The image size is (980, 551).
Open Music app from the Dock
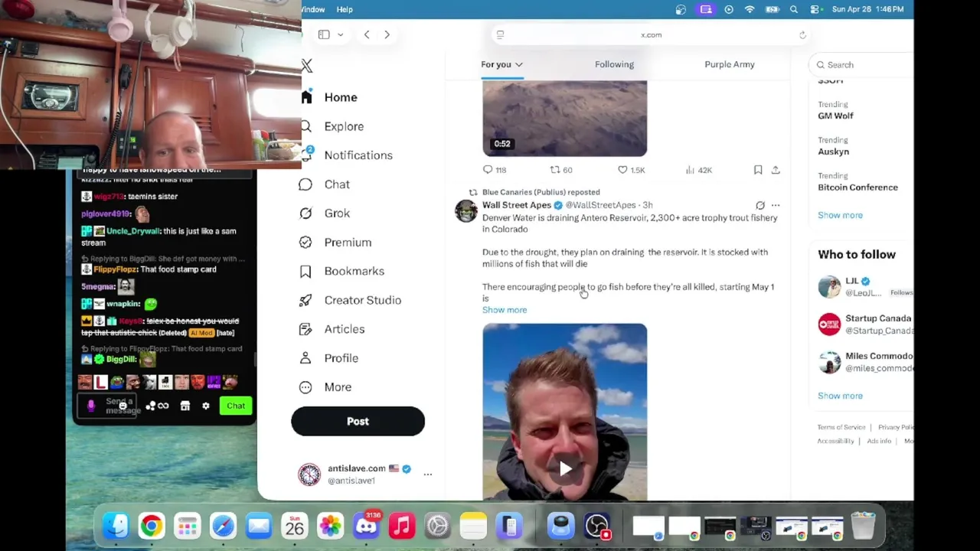pos(402,526)
